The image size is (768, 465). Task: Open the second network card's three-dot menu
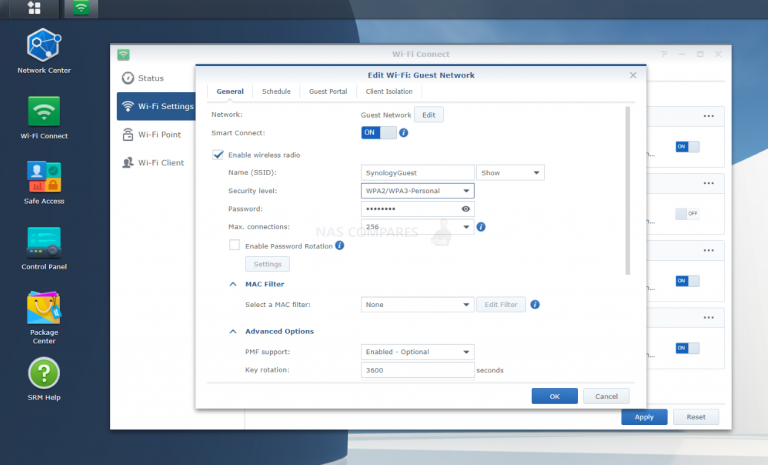click(x=708, y=183)
